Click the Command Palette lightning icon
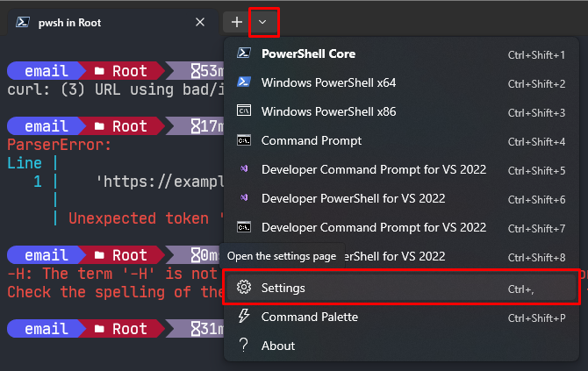The image size is (588, 371). point(244,316)
